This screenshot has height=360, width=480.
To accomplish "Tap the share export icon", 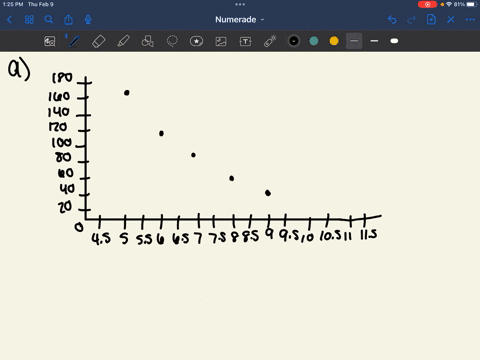I will [68, 20].
